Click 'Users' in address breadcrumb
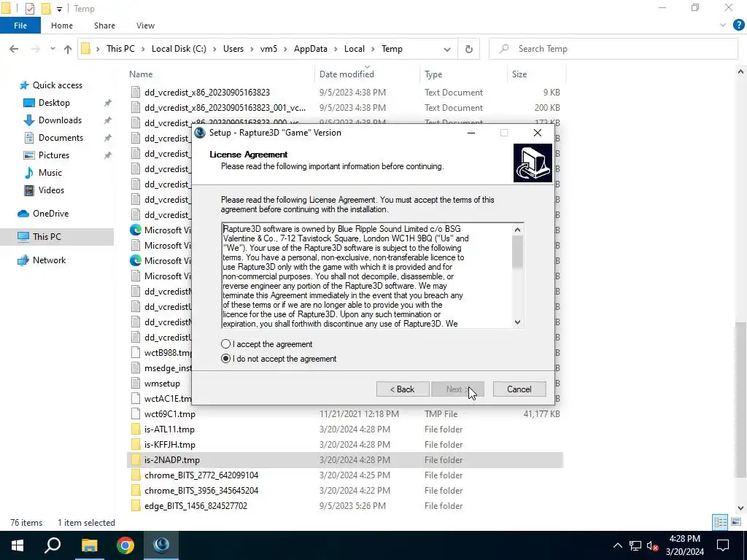 tap(233, 49)
